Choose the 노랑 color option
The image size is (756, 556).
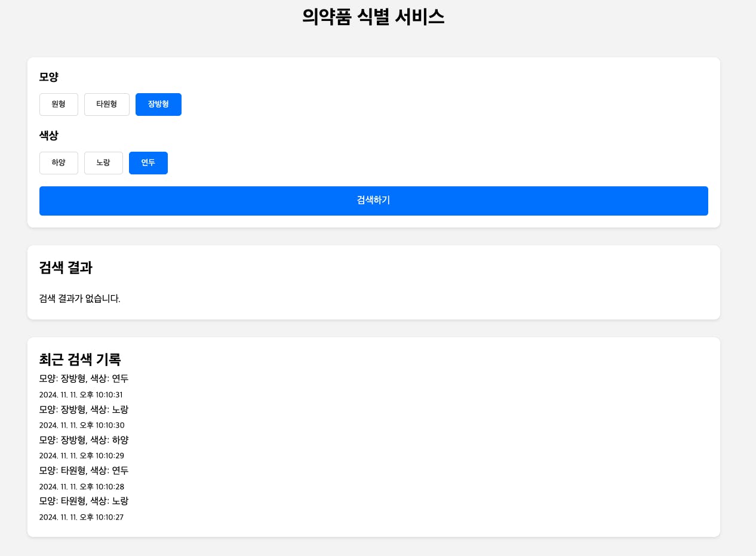(103, 163)
